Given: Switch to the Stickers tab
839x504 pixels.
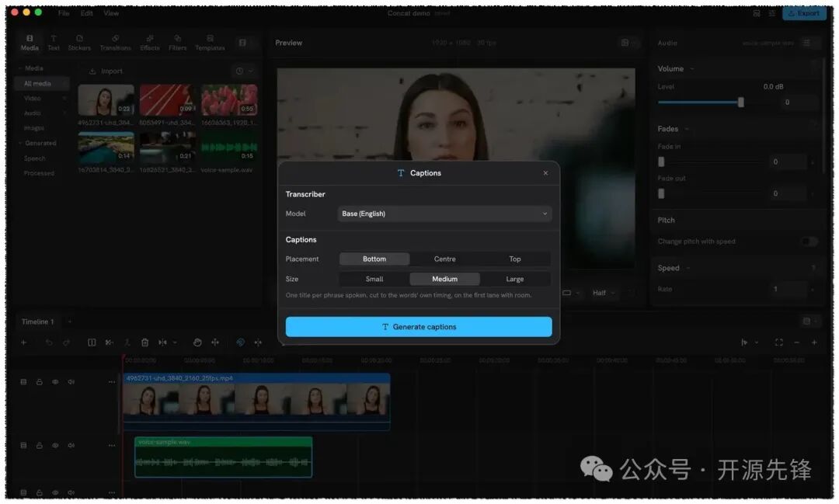Looking at the screenshot, I should point(79,43).
